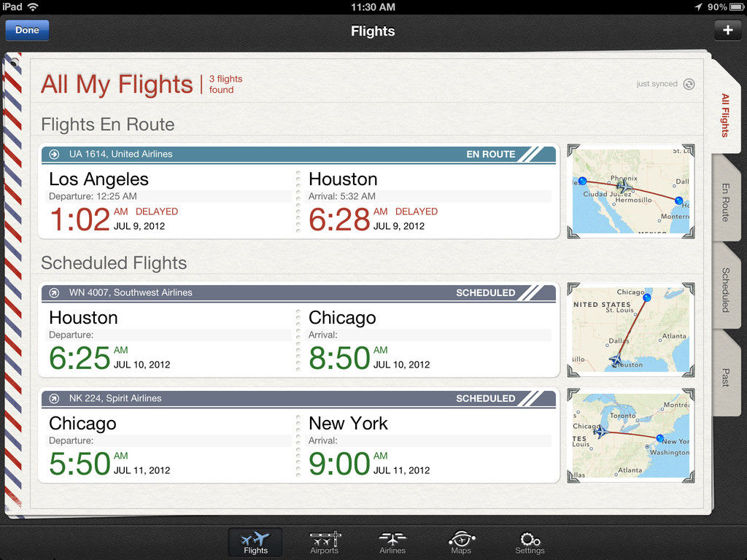Tap the sync refresh icon
The height and width of the screenshot is (560, 747).
(x=689, y=84)
